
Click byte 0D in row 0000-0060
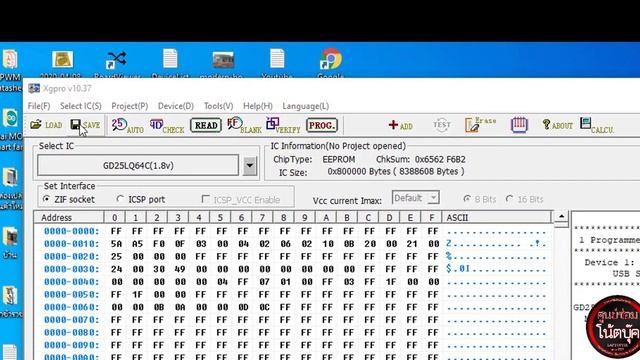[243, 307]
